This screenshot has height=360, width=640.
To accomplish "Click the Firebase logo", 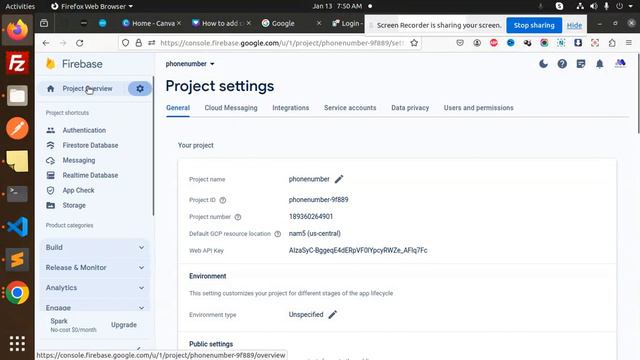I will point(75,64).
